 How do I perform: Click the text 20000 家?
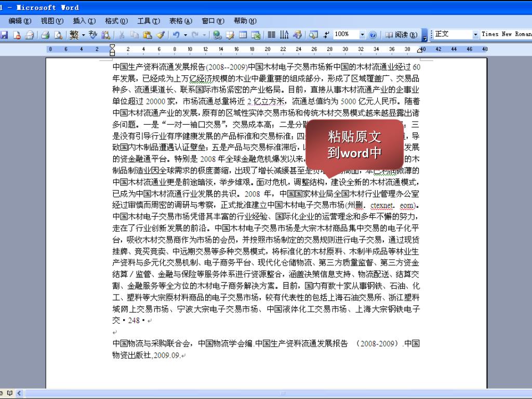(x=161, y=101)
